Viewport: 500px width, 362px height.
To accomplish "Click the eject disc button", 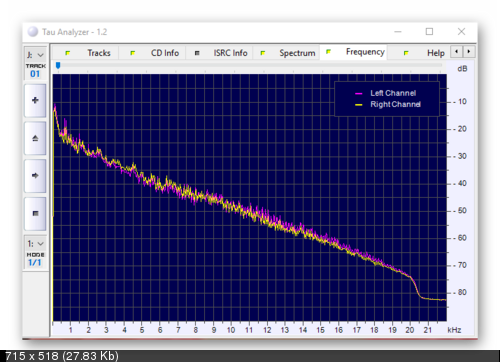I will pos(35,138).
